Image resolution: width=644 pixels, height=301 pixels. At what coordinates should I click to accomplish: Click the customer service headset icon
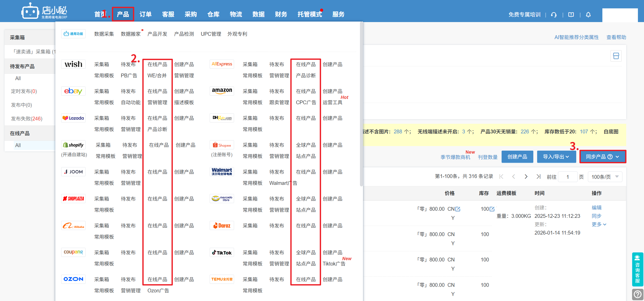point(554,15)
